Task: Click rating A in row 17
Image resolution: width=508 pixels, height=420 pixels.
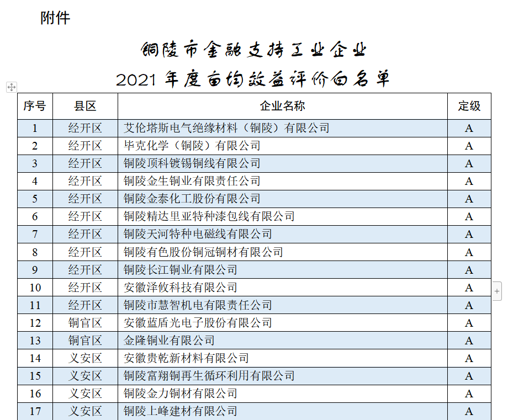Action: 469,411
